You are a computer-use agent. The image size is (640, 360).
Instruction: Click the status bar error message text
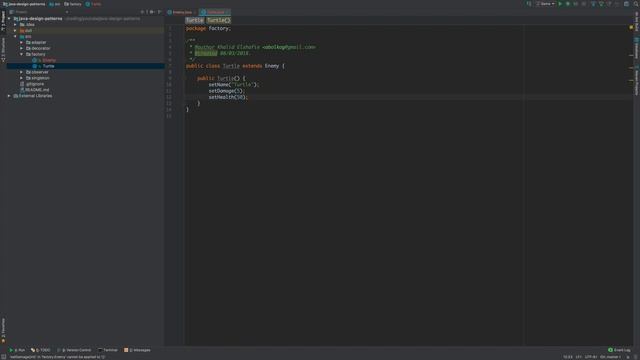(x=57, y=357)
